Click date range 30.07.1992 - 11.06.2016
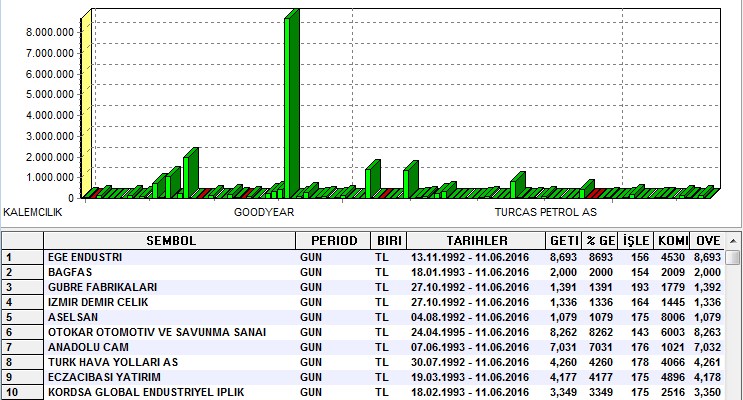 470,363
